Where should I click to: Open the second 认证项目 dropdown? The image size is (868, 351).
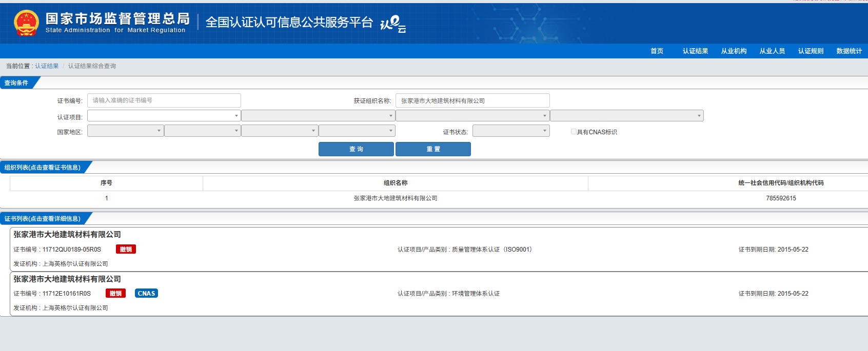click(x=318, y=116)
